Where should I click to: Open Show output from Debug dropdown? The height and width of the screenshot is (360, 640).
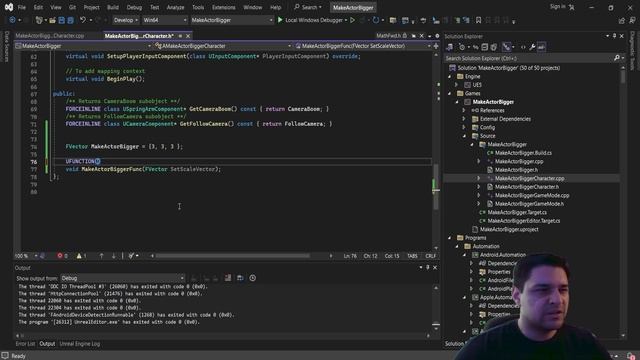tap(122, 278)
